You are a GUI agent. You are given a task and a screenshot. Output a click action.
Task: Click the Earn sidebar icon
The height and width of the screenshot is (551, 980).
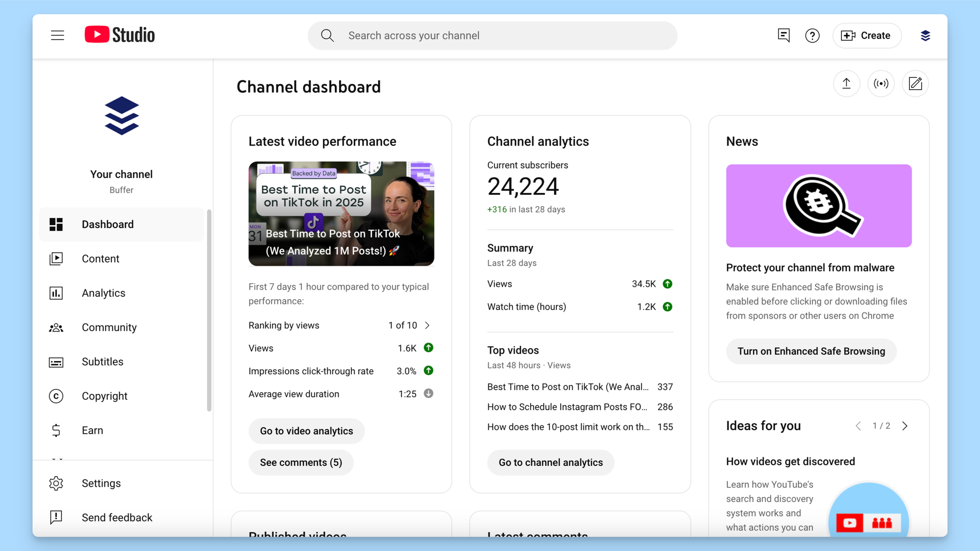[56, 430]
